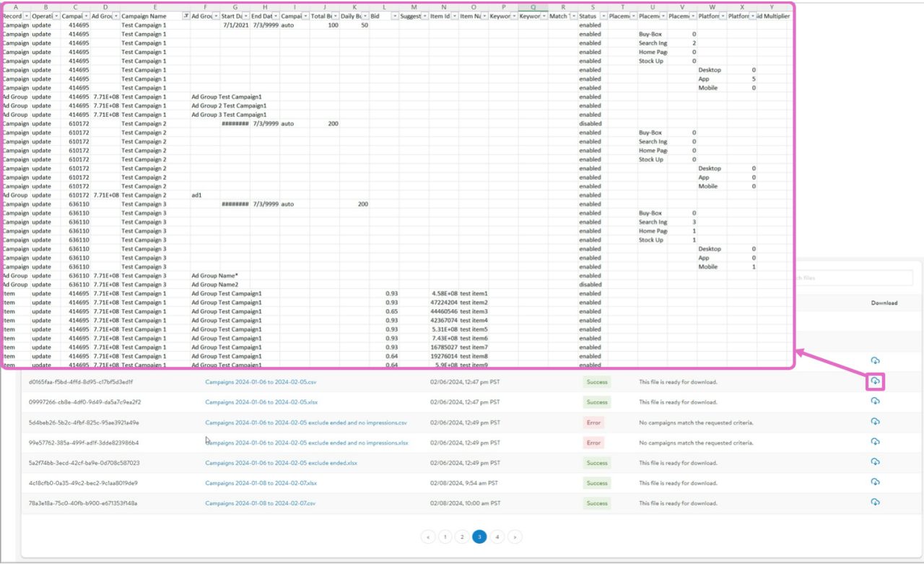Download Campaigns 2024-01-06 to 2024-02-05.csv using its cloud icon
Viewport: 924px width, 564px height.
875,381
